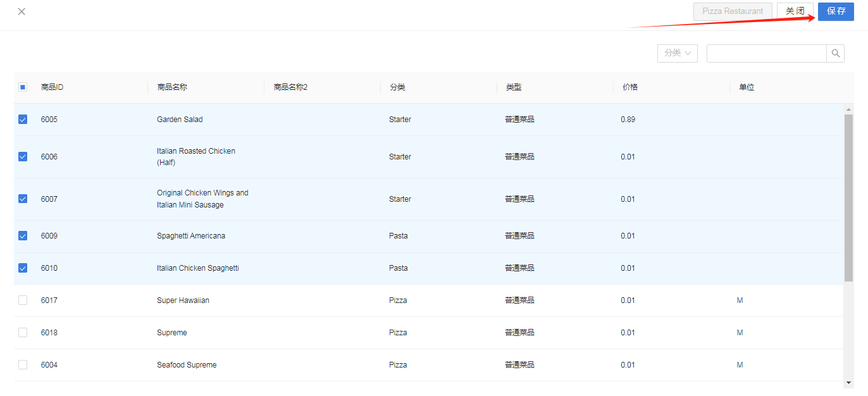Click the 保存 save button

coord(836,11)
